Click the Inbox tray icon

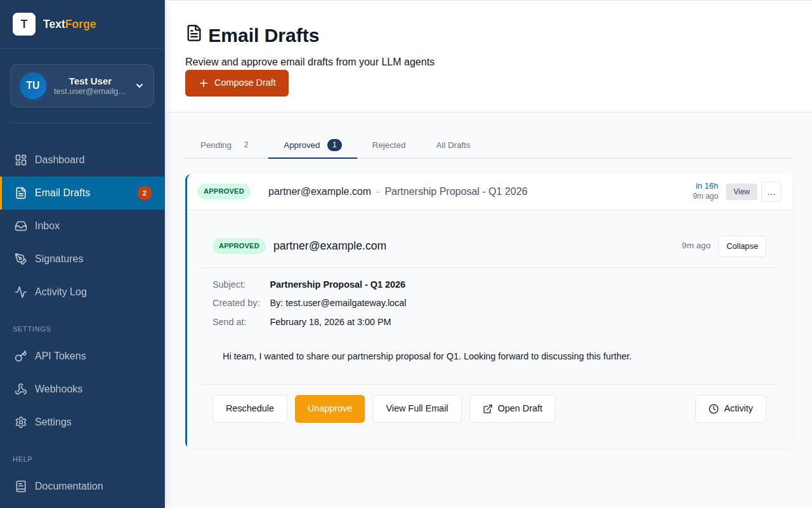tap(21, 226)
